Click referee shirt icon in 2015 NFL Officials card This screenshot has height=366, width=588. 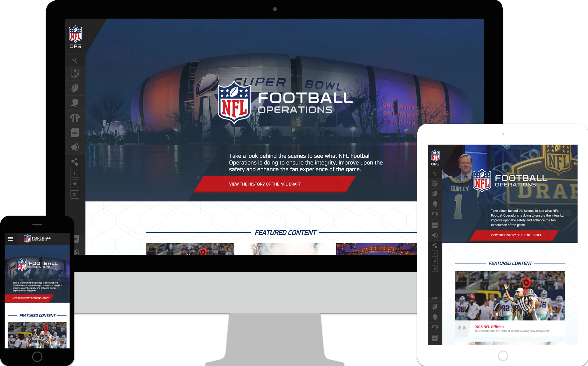point(462,329)
